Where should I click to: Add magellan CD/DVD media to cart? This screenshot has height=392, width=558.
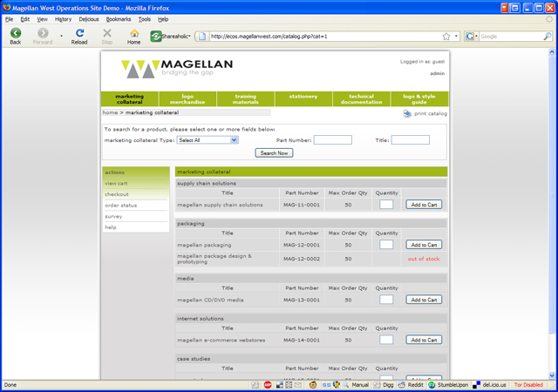click(x=424, y=300)
